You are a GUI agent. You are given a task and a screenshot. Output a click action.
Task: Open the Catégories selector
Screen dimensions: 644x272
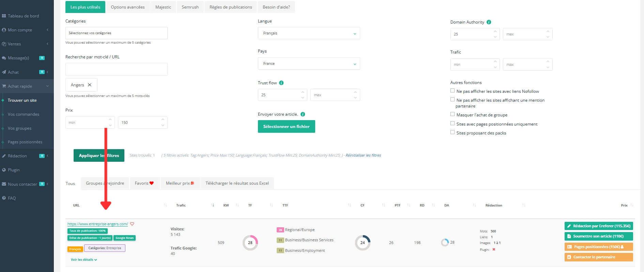click(x=117, y=33)
